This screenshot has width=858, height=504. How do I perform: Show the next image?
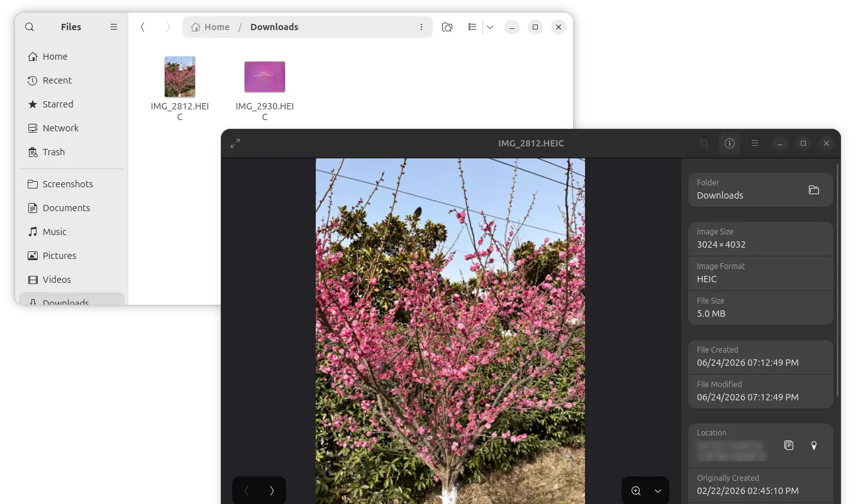(272, 491)
